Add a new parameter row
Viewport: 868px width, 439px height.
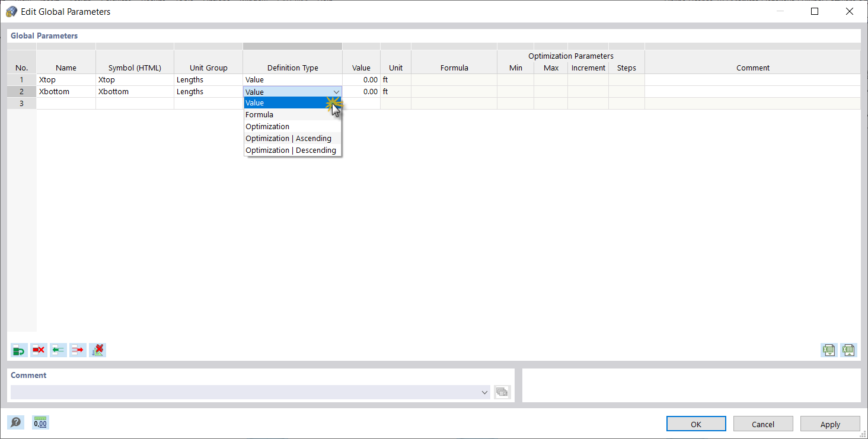(18, 350)
